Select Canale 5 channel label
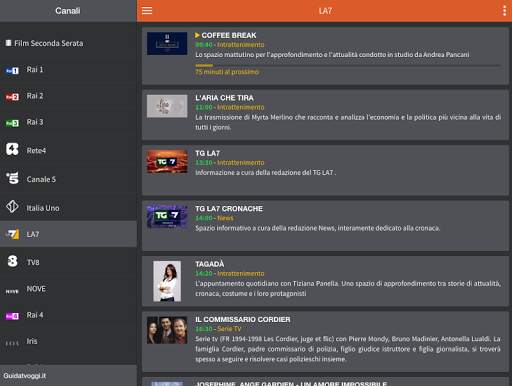Image resolution: width=512 pixels, height=386 pixels. point(41,179)
